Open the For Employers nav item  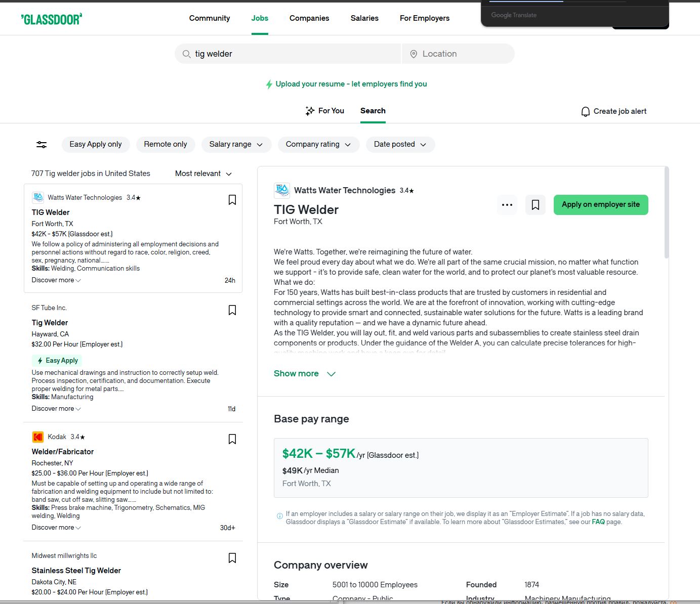point(425,18)
